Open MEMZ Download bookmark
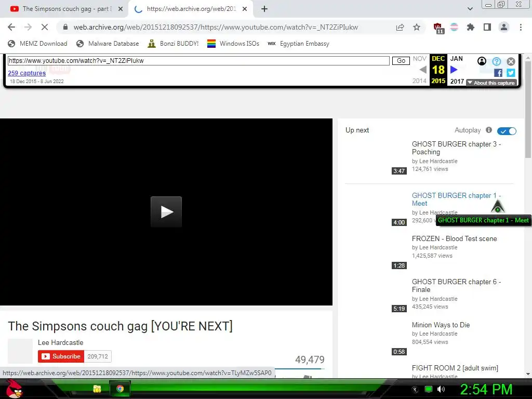The width and height of the screenshot is (532, 399). coord(37,44)
